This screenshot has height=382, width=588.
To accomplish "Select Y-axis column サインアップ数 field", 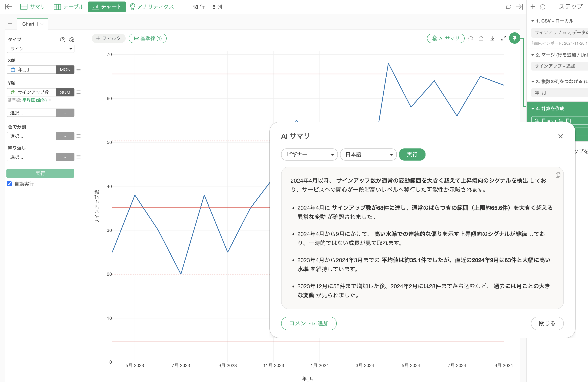I will pos(31,92).
